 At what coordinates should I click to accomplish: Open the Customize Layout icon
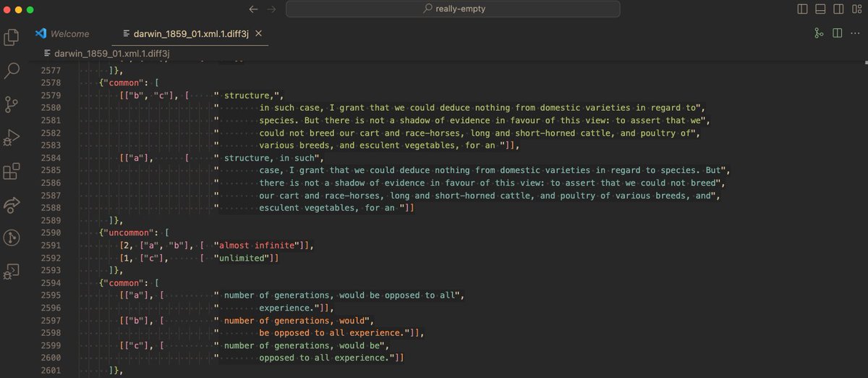pos(859,9)
